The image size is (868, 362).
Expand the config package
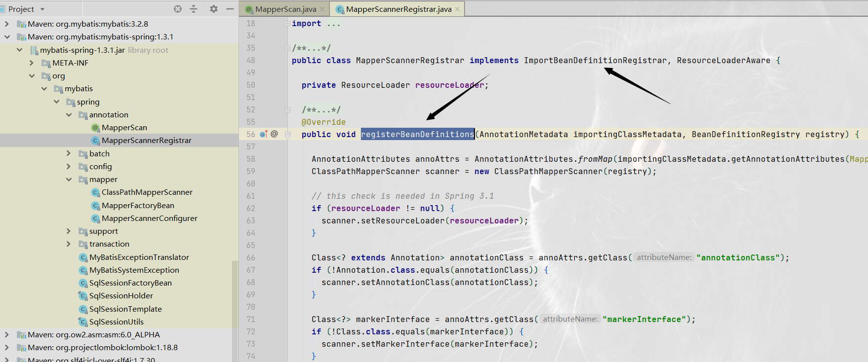[x=69, y=166]
